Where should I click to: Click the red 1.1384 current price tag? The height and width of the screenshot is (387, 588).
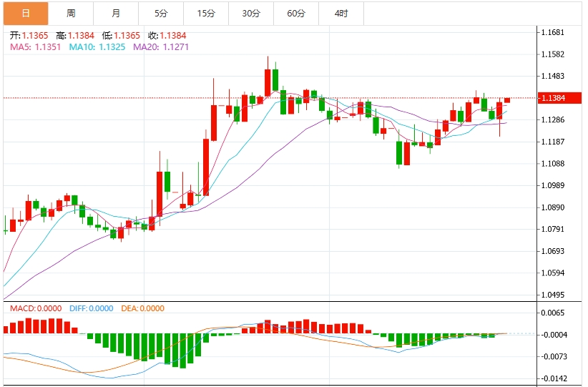(554, 98)
